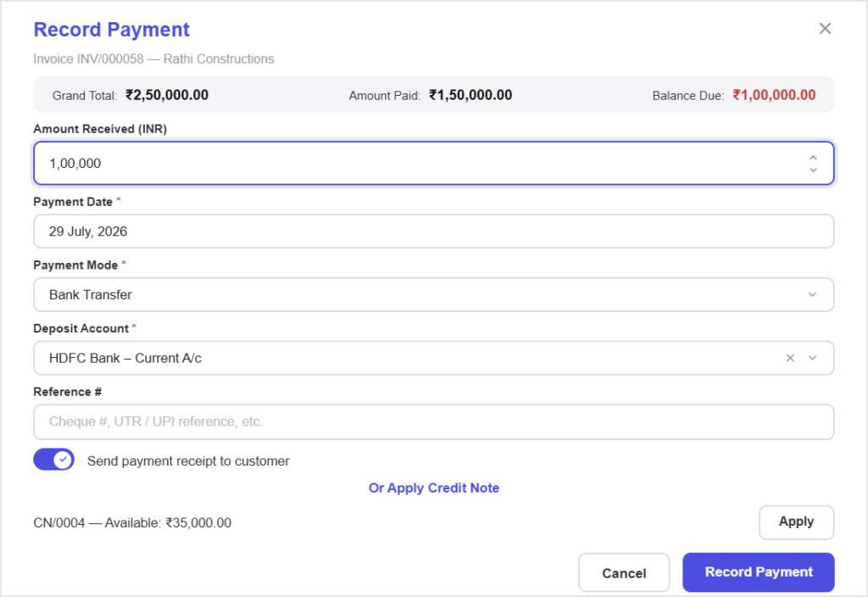Close the Record Payment dialog
This screenshot has width=868, height=597.
[x=825, y=29]
